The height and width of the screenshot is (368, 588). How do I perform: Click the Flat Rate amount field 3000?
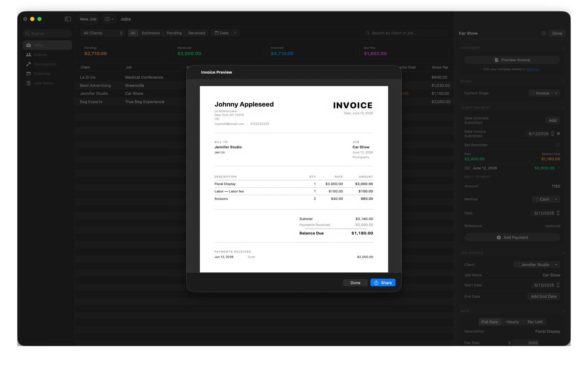point(526,343)
